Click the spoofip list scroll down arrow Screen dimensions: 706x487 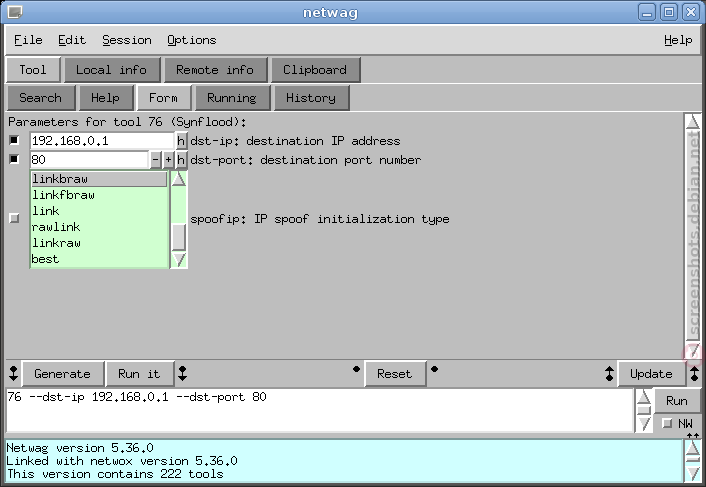(x=179, y=260)
